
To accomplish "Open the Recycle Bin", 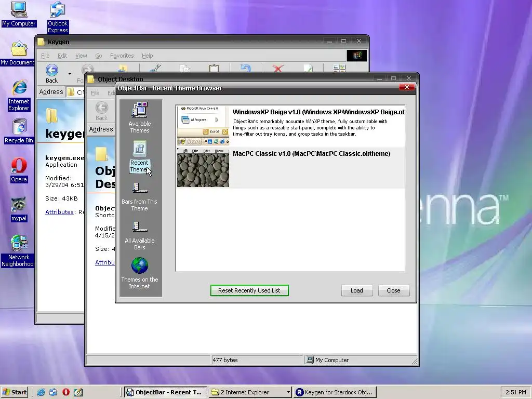I will point(19,131).
